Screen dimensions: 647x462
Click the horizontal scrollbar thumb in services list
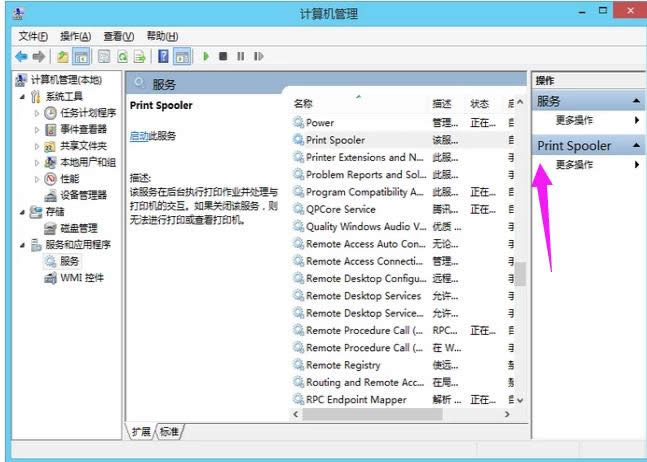coord(372,414)
